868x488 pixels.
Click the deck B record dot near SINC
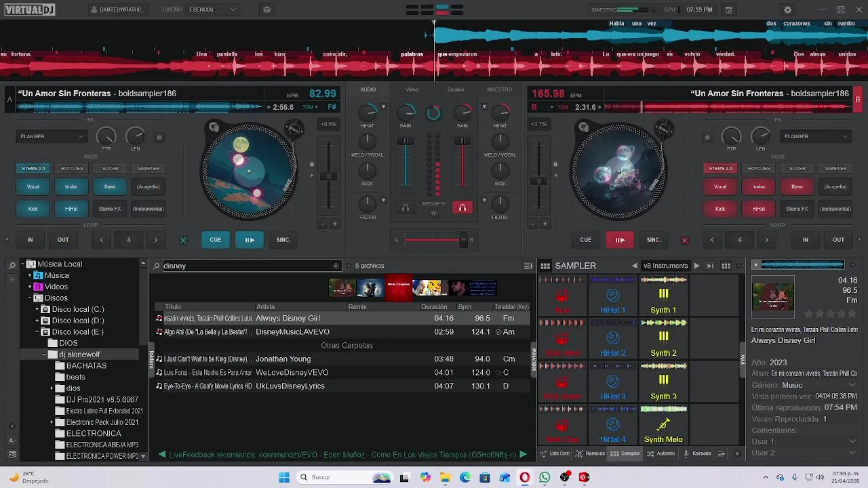pyautogui.click(x=684, y=240)
